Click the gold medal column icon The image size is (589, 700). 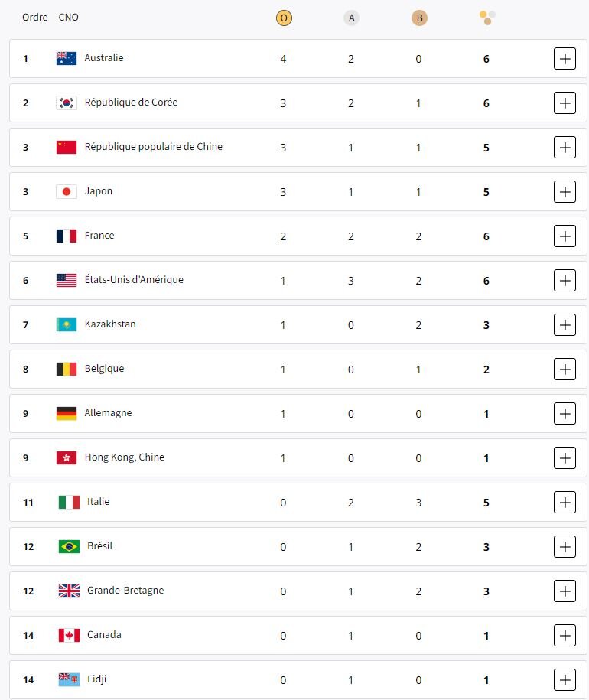[x=284, y=18]
